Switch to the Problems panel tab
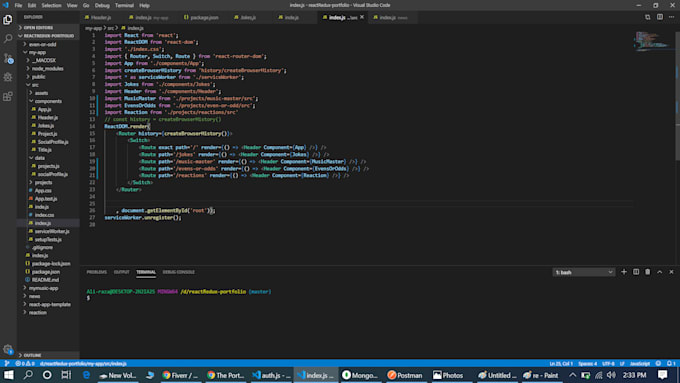Image resolution: width=680 pixels, height=383 pixels. click(x=96, y=272)
